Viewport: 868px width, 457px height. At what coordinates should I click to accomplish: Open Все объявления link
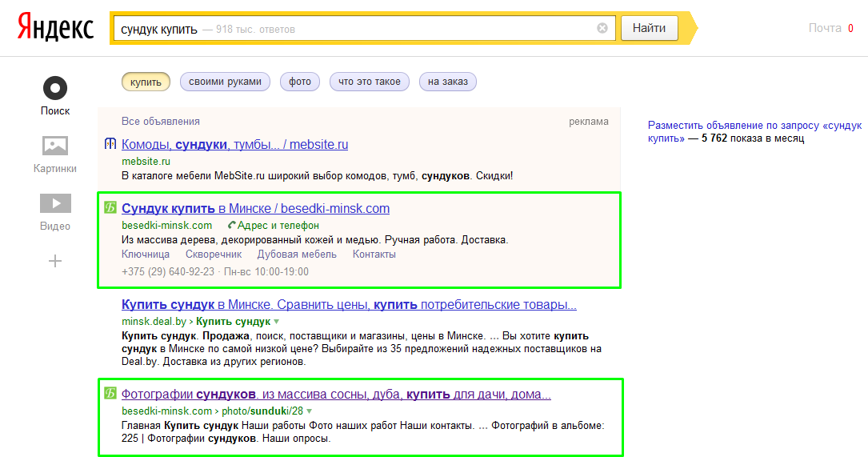click(161, 122)
